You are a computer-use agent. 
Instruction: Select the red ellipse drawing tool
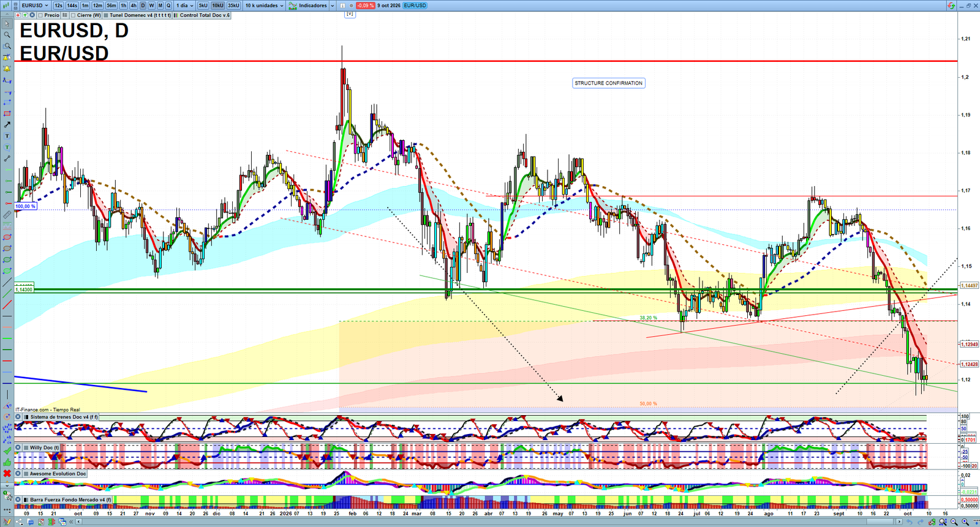click(x=7, y=237)
